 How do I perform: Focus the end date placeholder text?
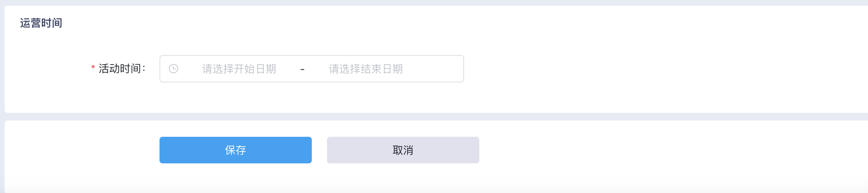(366, 69)
